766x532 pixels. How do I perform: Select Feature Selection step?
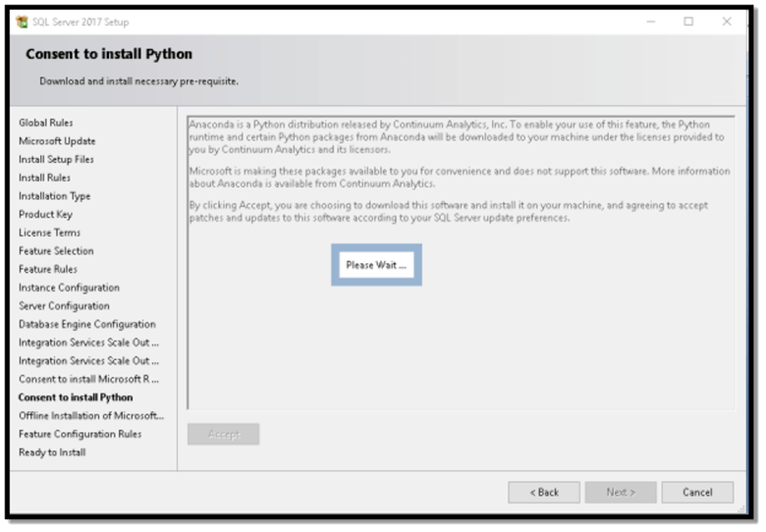[56, 251]
